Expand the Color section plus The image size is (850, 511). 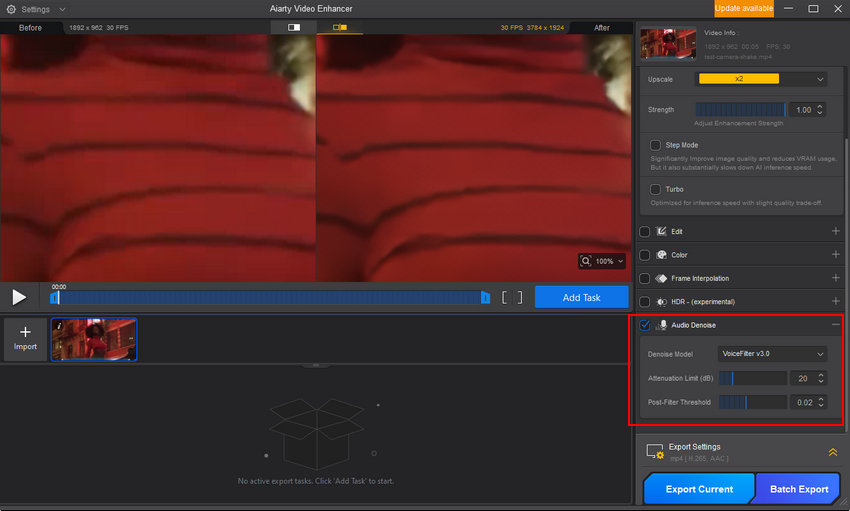tap(835, 254)
